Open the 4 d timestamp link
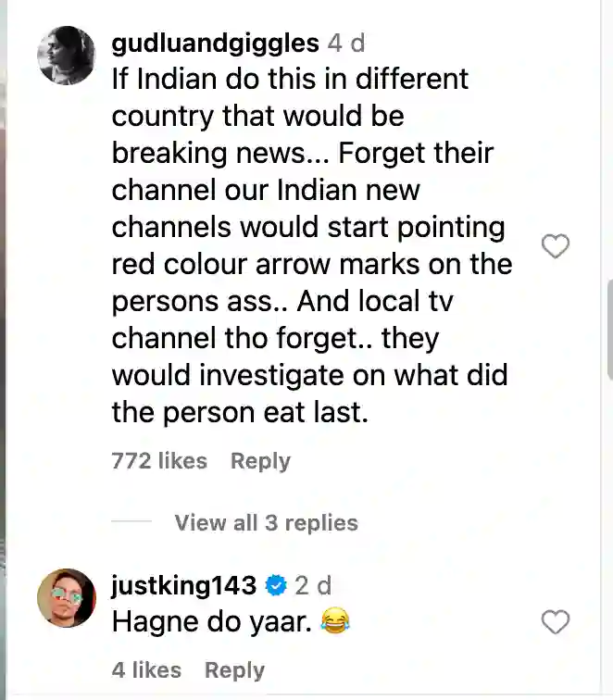The image size is (613, 700). pyautogui.click(x=346, y=44)
